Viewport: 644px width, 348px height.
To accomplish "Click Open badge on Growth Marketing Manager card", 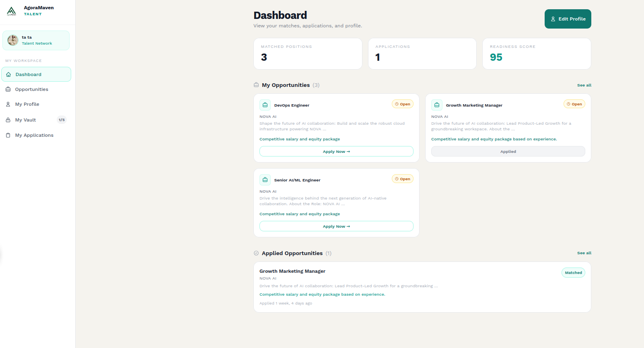I will pos(574,104).
